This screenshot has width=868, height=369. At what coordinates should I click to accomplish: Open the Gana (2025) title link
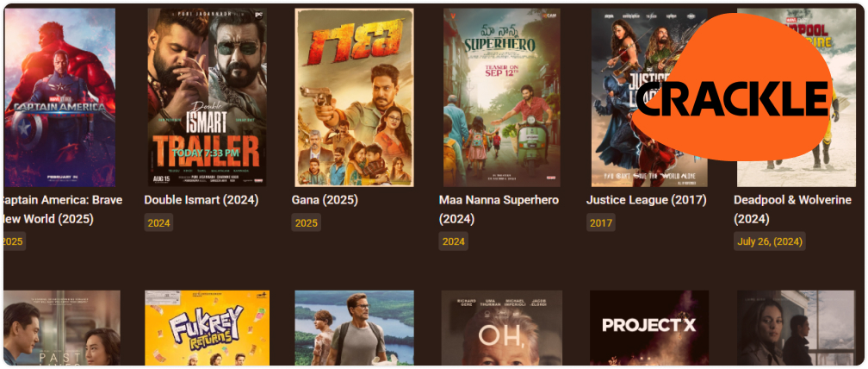(x=325, y=200)
